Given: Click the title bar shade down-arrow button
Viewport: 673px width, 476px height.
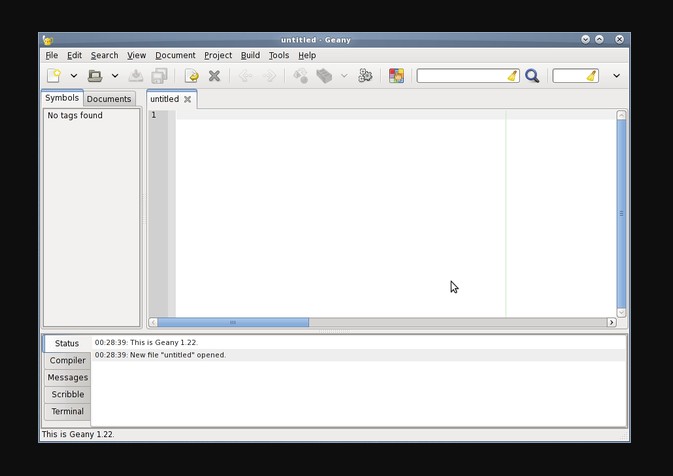Looking at the screenshot, I should (x=585, y=39).
